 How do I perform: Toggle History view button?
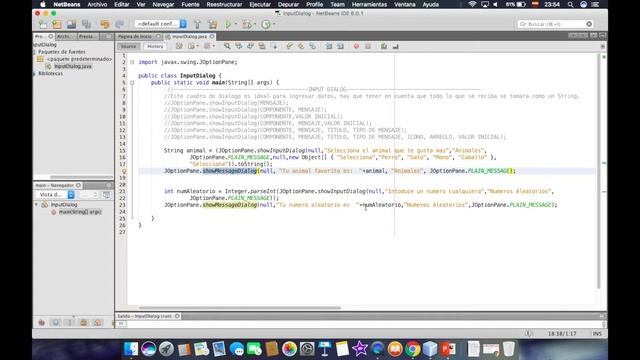[x=155, y=47]
